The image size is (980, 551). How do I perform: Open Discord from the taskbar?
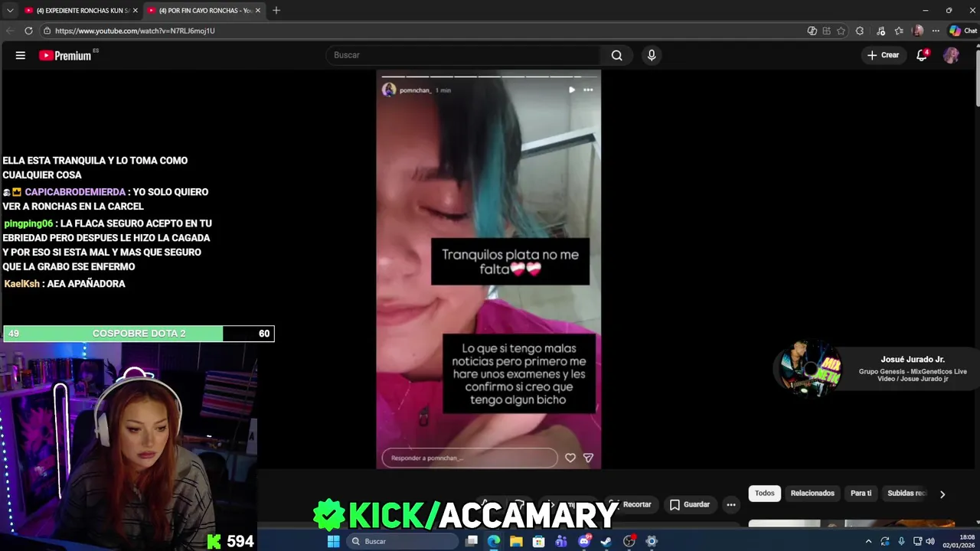(584, 541)
